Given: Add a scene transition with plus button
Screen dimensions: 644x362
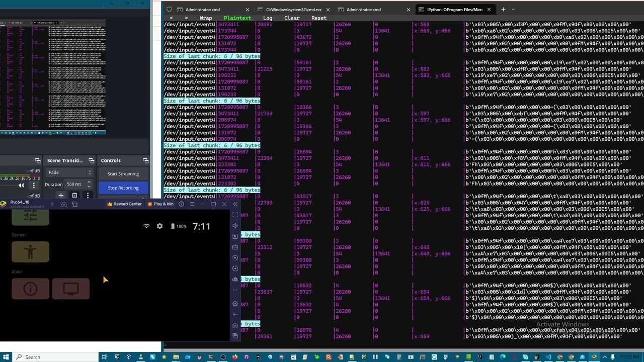Looking at the screenshot, I should pyautogui.click(x=61, y=196).
